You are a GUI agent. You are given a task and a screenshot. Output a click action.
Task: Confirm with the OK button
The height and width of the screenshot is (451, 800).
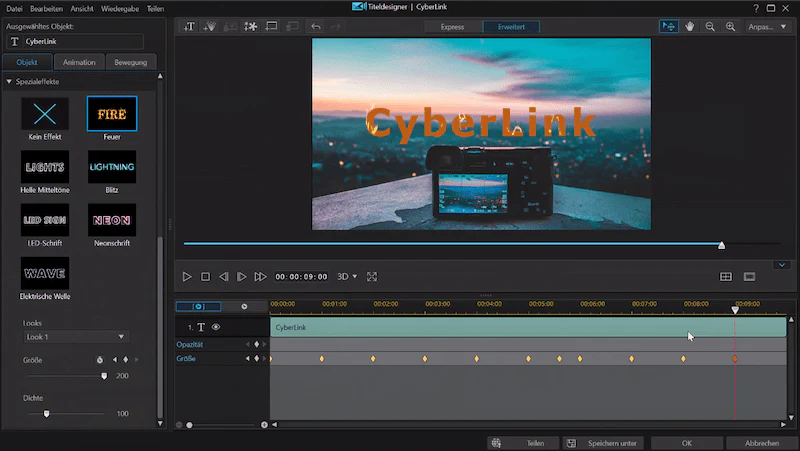coord(687,443)
